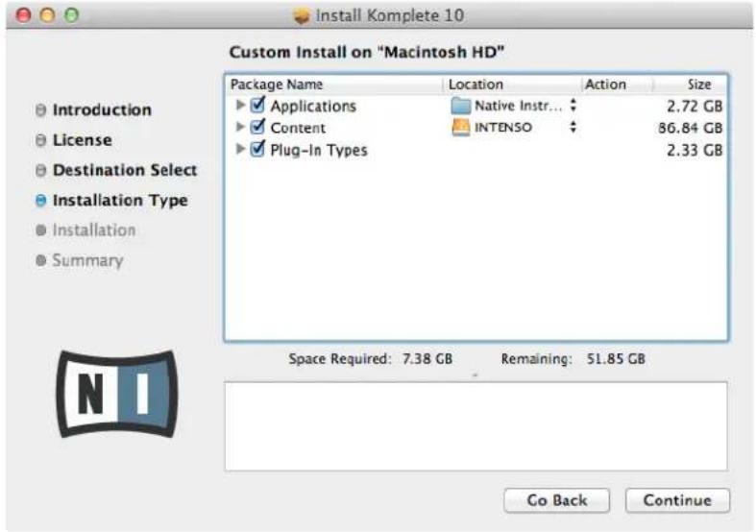Minimize the installer with the yellow button
This screenshot has width=756, height=532.
(x=47, y=15)
